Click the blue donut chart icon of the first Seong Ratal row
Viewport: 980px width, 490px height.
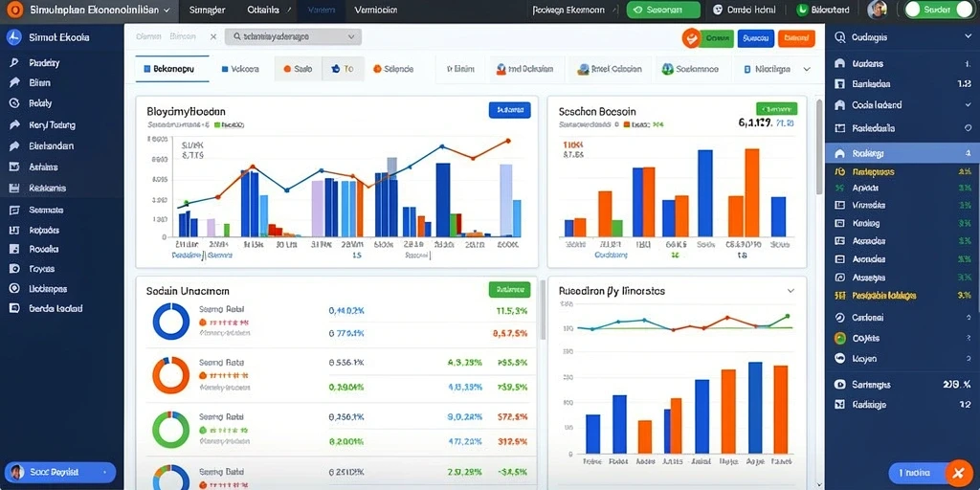coord(170,322)
